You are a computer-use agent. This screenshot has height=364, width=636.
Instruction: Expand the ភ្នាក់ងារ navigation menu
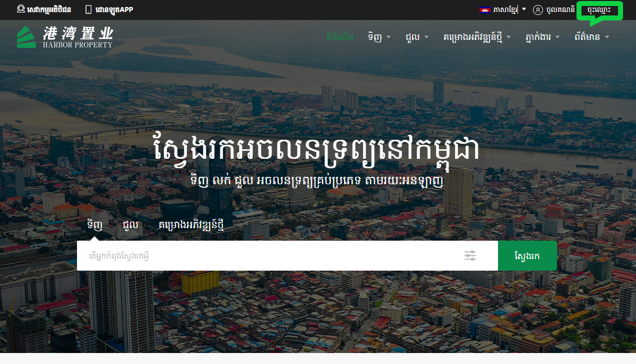(543, 37)
